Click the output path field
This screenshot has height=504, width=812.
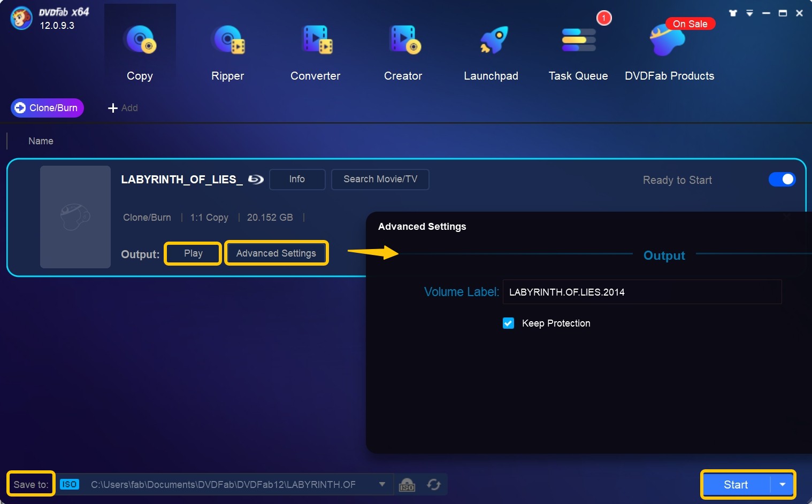tap(223, 485)
